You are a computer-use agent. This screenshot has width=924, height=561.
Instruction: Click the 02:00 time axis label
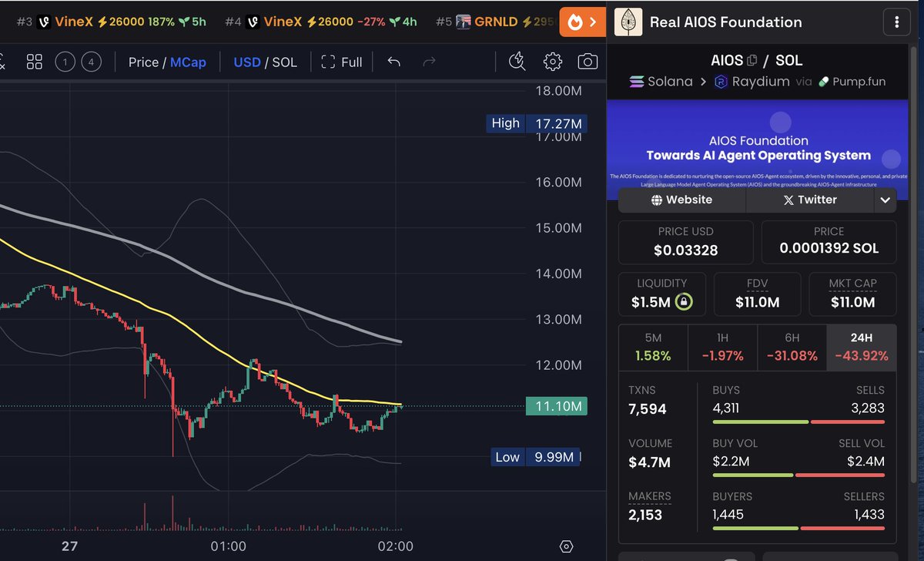tap(395, 546)
